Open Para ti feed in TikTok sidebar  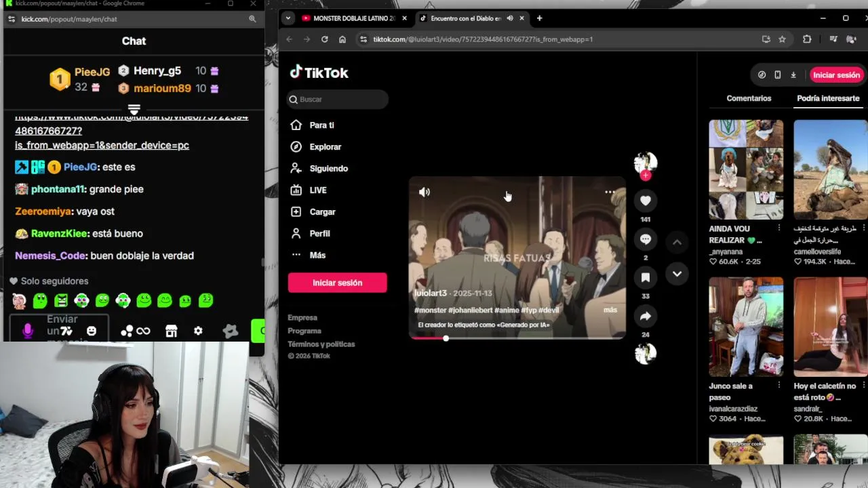coord(321,125)
